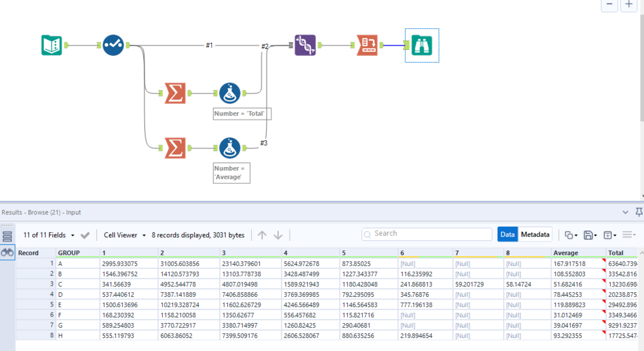644x351 pixels.
Task: Click the down arrow record navigation
Action: tap(278, 235)
